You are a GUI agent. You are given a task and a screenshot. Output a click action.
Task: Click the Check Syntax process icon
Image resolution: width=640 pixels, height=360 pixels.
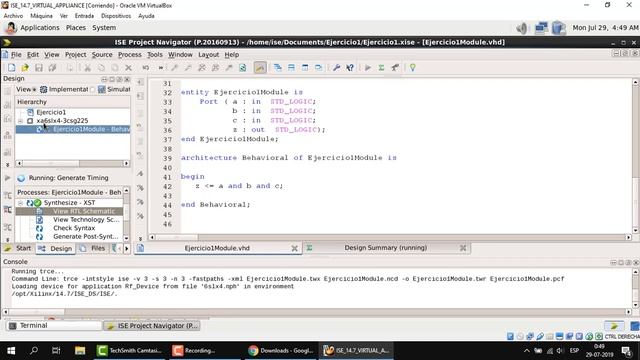pos(39,228)
